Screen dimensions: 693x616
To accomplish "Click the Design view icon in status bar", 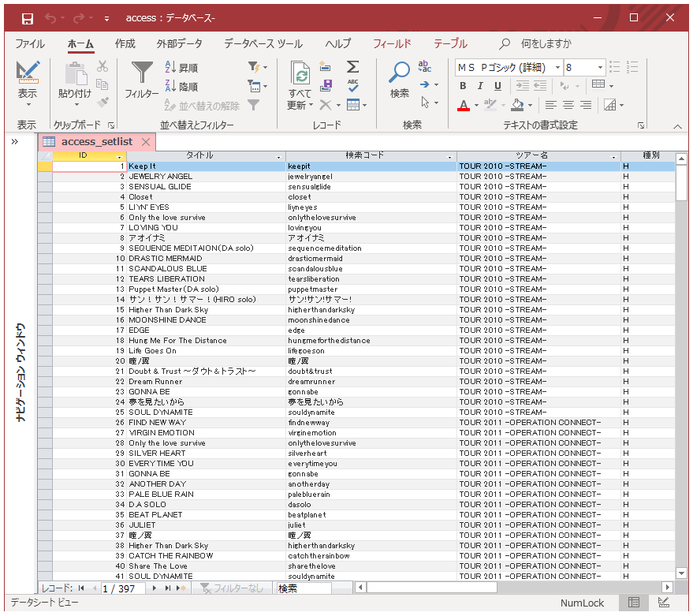I will (663, 603).
